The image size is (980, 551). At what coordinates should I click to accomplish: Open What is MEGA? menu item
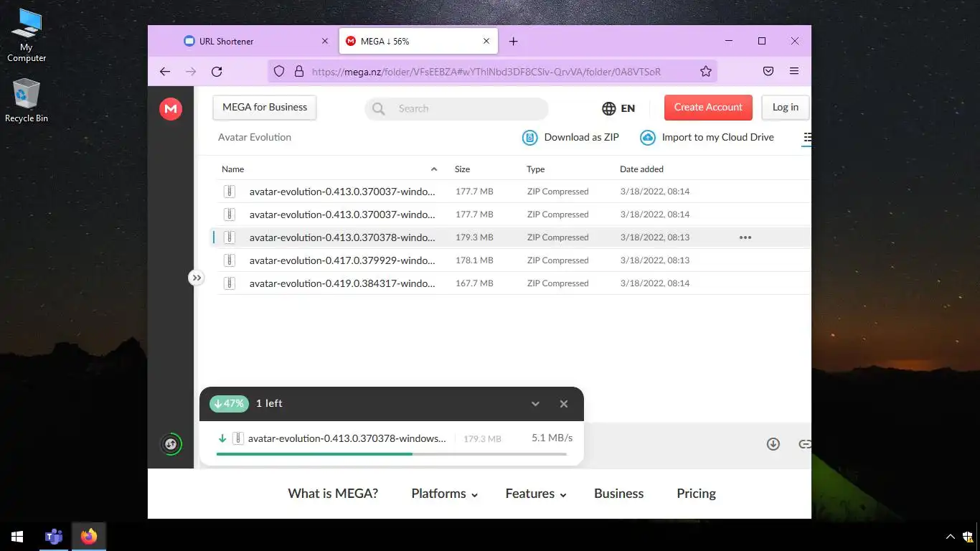point(333,494)
